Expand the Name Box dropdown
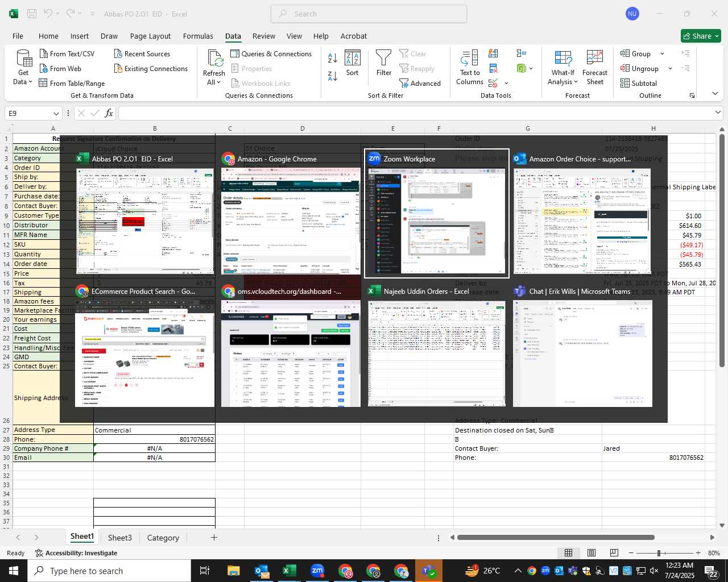This screenshot has height=582, width=728. coord(56,113)
